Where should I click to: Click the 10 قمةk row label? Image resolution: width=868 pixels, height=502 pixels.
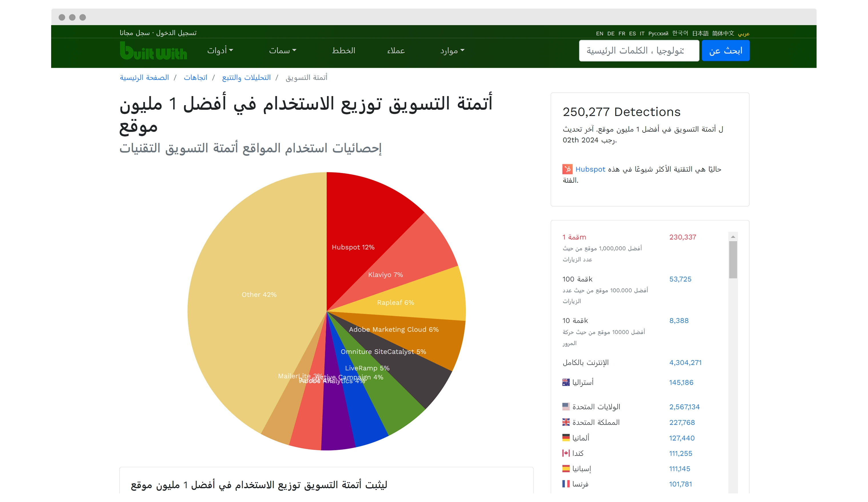[575, 321]
